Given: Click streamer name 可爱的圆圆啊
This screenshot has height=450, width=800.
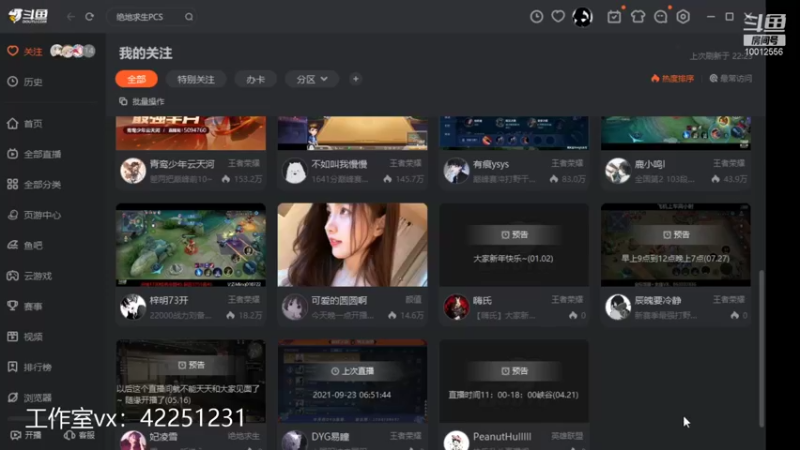Looking at the screenshot, I should (x=339, y=301).
